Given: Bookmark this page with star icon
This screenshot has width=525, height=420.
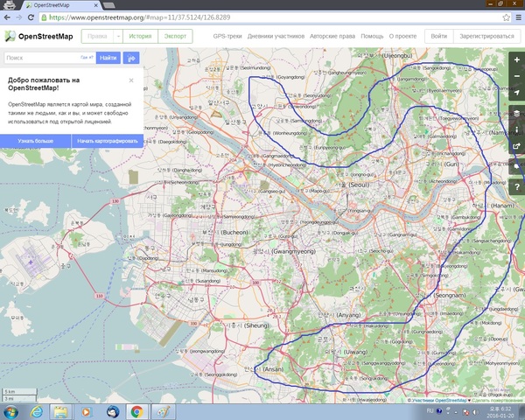Looking at the screenshot, I should coord(502,17).
